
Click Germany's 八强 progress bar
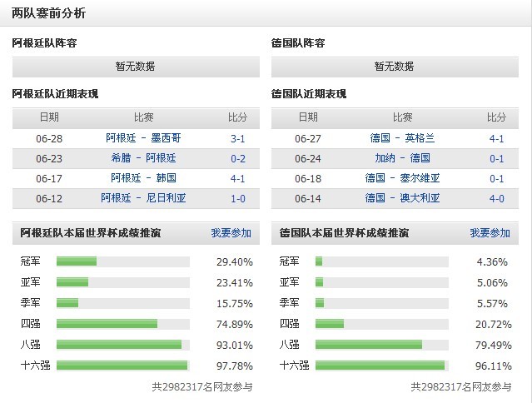(381, 345)
